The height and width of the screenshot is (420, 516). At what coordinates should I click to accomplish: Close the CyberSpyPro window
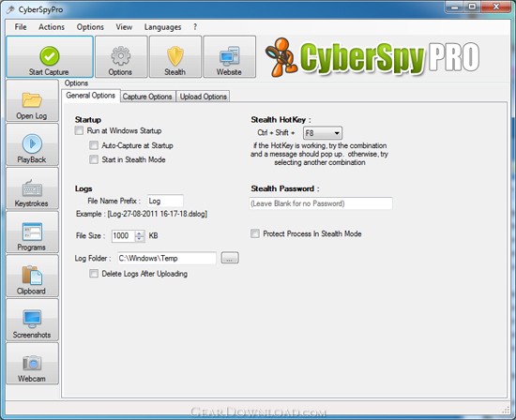[x=496, y=7]
